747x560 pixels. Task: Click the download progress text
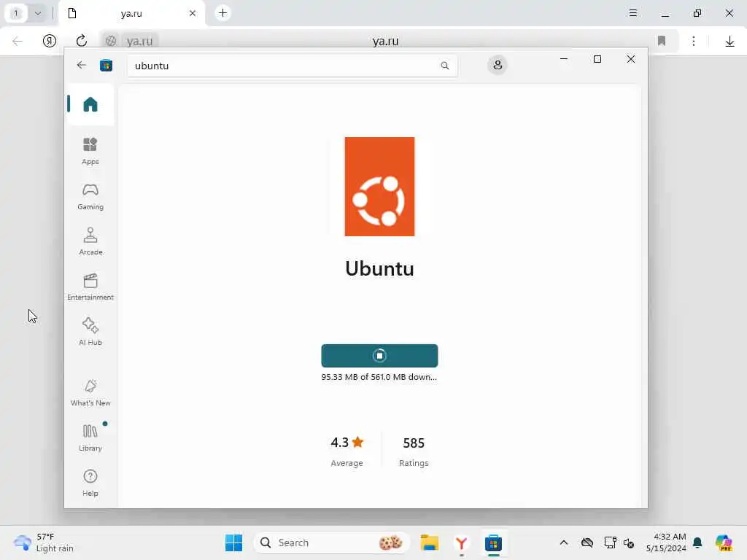(x=379, y=377)
